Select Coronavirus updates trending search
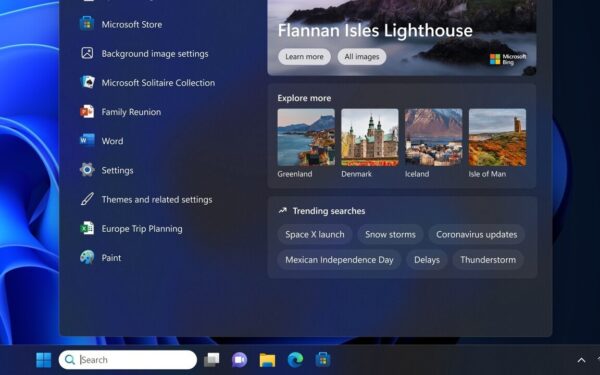 (x=476, y=235)
